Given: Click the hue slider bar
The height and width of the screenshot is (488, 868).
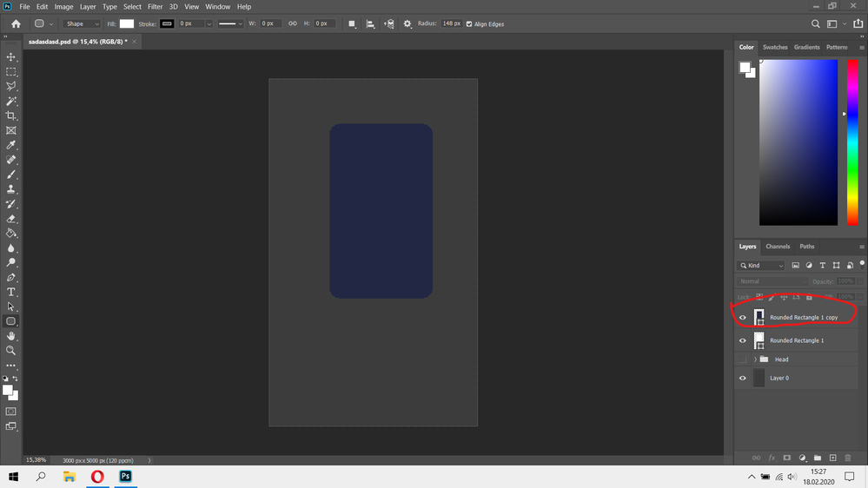Looking at the screenshot, I should tap(852, 142).
